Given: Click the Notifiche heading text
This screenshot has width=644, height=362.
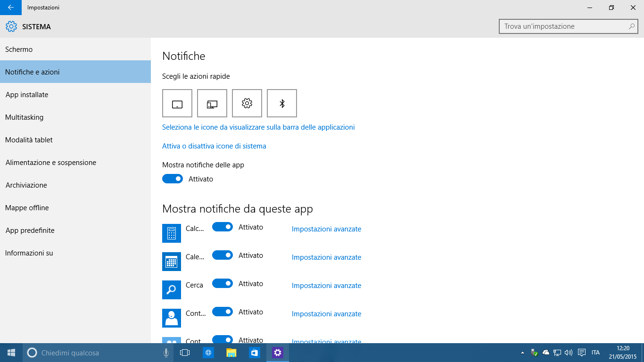Looking at the screenshot, I should tap(184, 56).
